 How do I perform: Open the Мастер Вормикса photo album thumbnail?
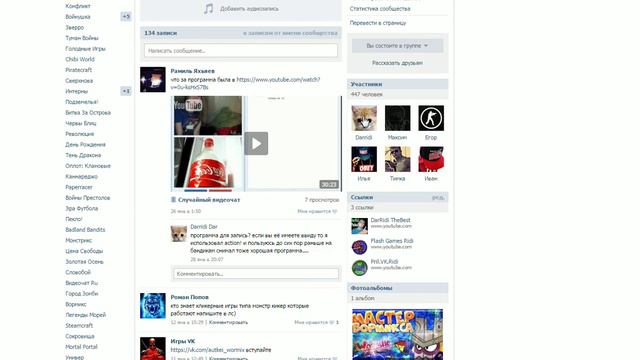[398, 334]
